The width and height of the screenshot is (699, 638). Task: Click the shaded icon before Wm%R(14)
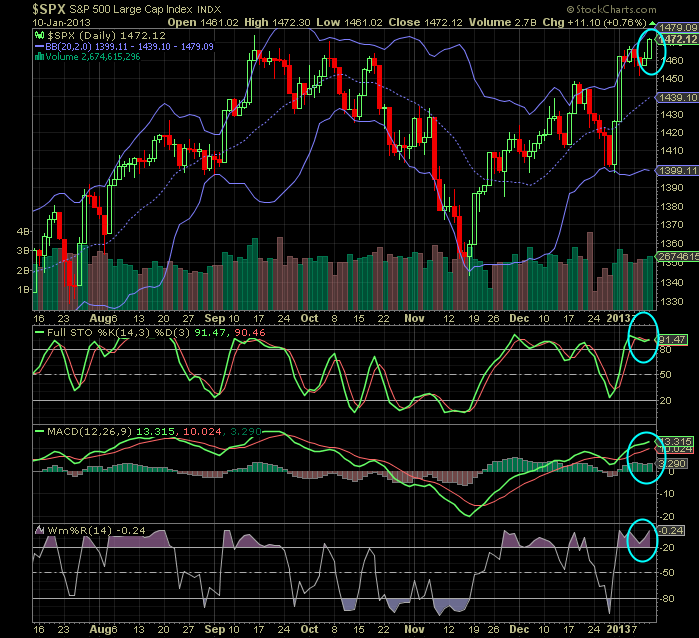pyautogui.click(x=39, y=530)
